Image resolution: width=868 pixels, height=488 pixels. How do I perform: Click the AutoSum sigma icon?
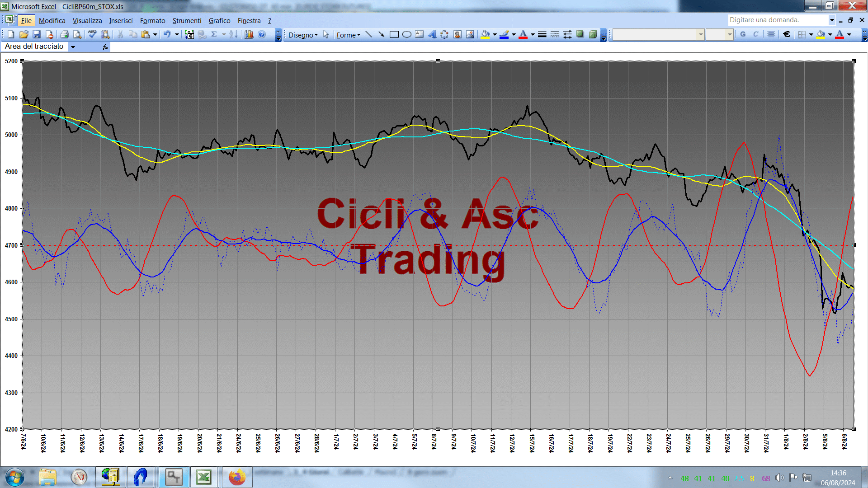pyautogui.click(x=214, y=34)
